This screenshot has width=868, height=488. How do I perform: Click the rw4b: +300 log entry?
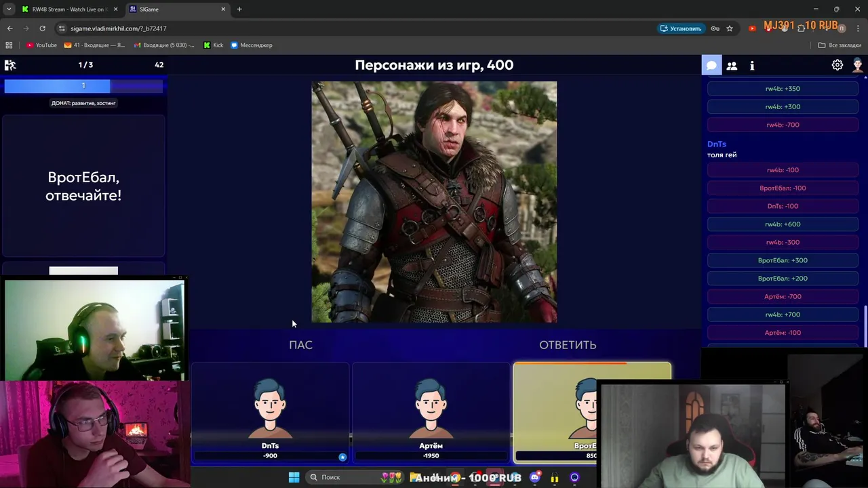783,107
